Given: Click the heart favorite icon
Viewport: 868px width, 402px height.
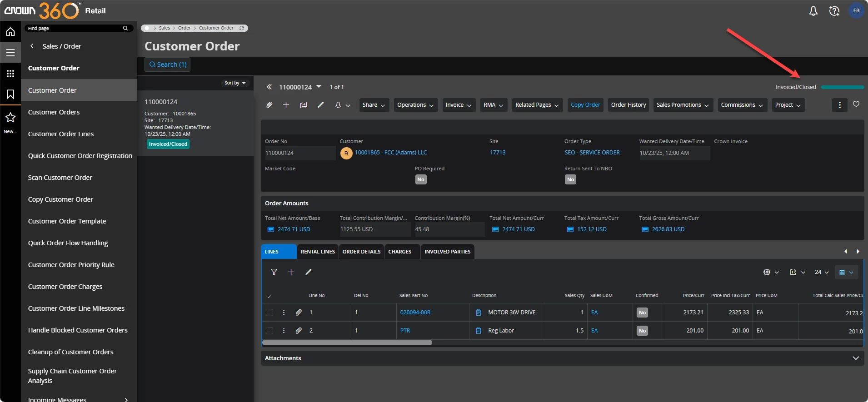Looking at the screenshot, I should pyautogui.click(x=856, y=104).
